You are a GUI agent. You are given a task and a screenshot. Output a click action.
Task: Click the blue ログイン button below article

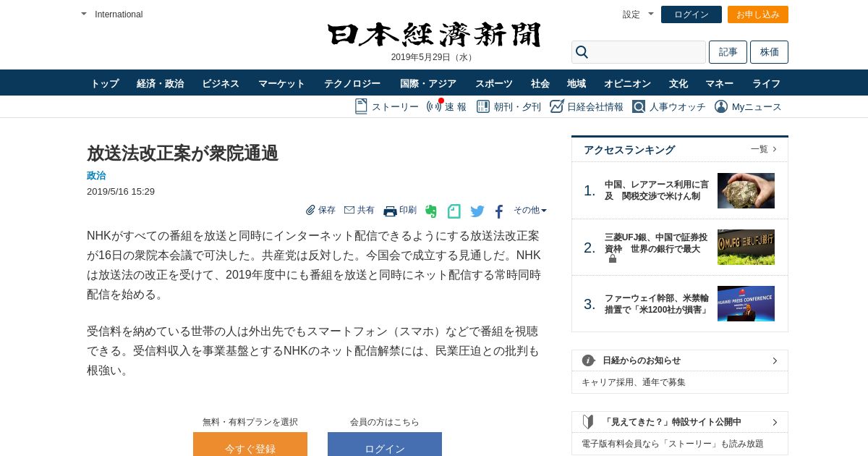[x=385, y=444]
